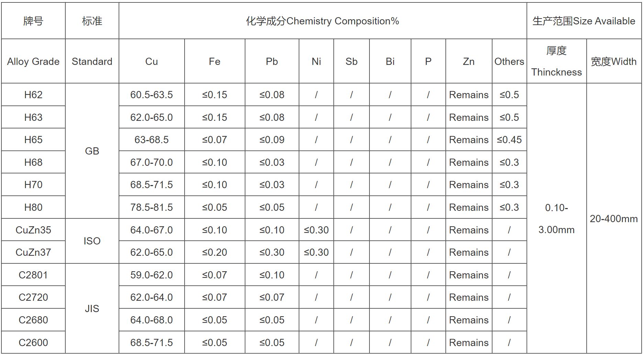Select the Size Available header cell
The image size is (644, 355).
pos(584,21)
